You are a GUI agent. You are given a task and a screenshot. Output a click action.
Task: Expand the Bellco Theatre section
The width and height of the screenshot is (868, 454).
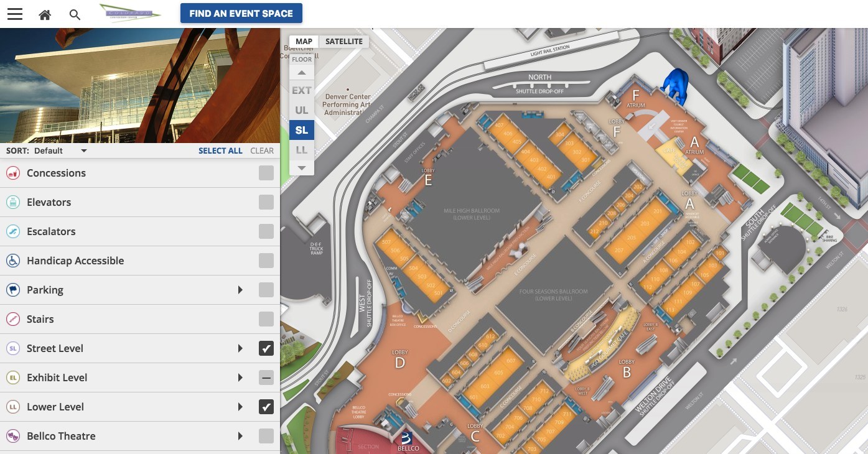click(x=241, y=436)
